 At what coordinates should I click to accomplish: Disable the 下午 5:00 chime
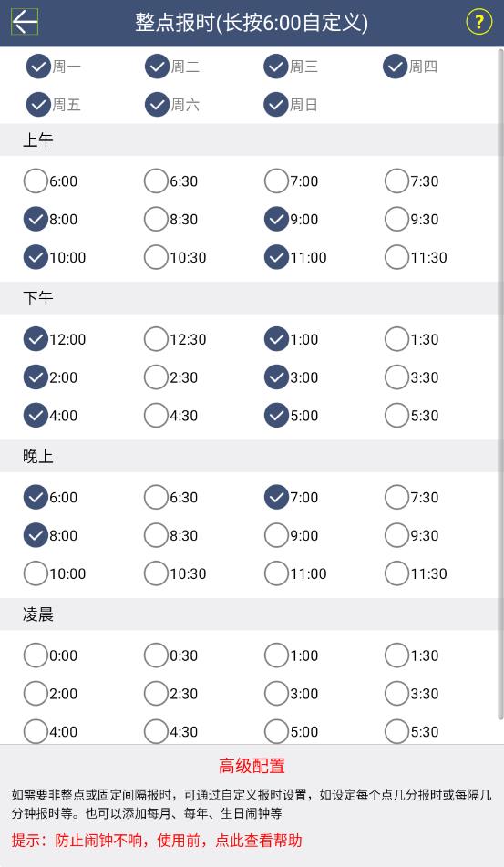coord(292,415)
